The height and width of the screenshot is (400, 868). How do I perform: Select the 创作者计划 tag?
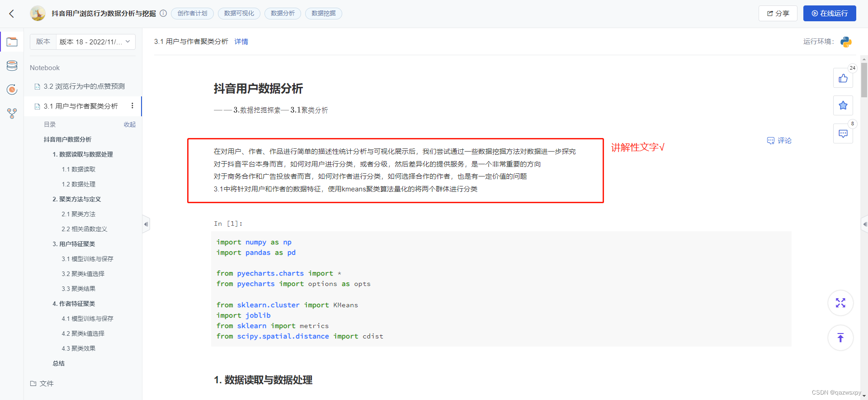(192, 14)
